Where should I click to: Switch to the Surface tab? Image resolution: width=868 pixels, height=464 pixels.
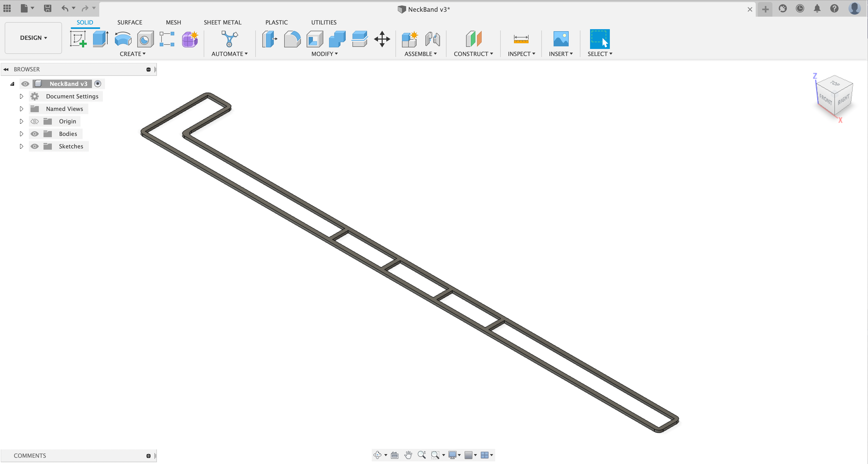(x=129, y=22)
